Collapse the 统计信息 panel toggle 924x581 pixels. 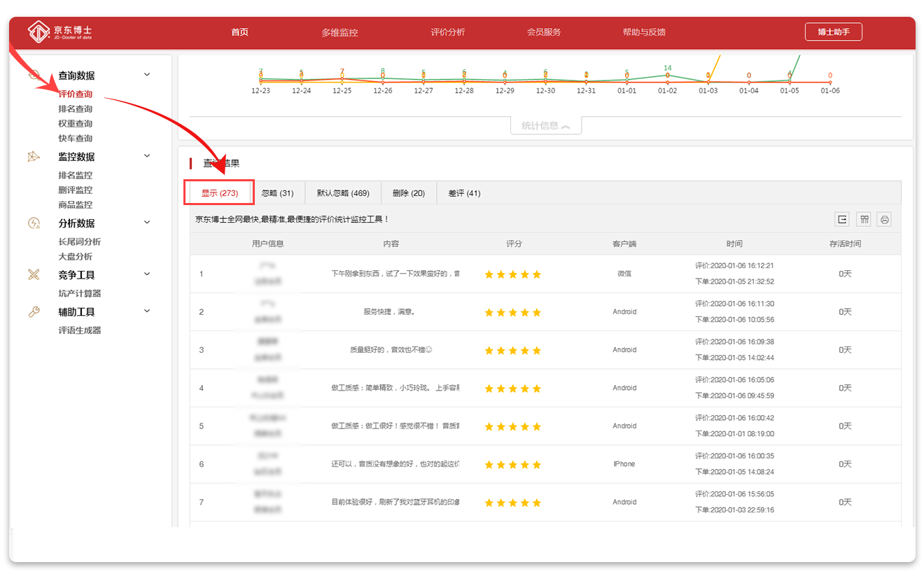point(546,126)
